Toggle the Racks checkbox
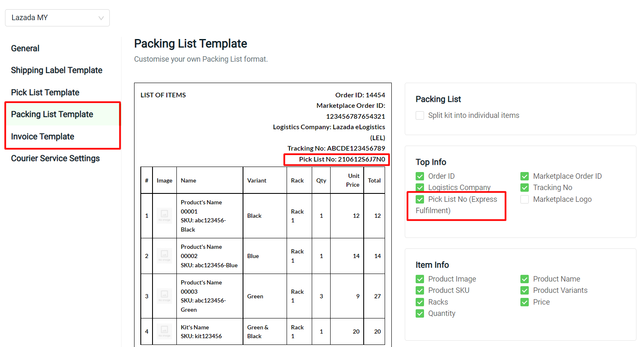 419,302
